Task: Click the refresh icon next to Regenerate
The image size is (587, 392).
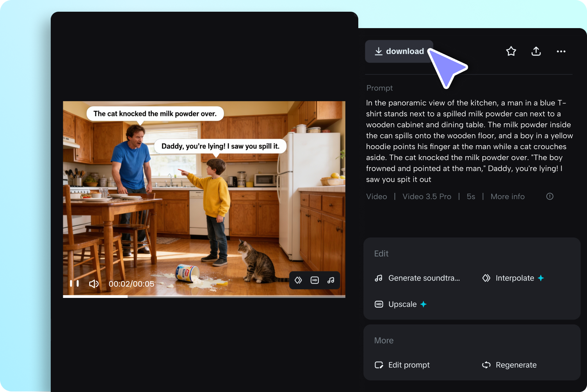Action: pos(486,365)
